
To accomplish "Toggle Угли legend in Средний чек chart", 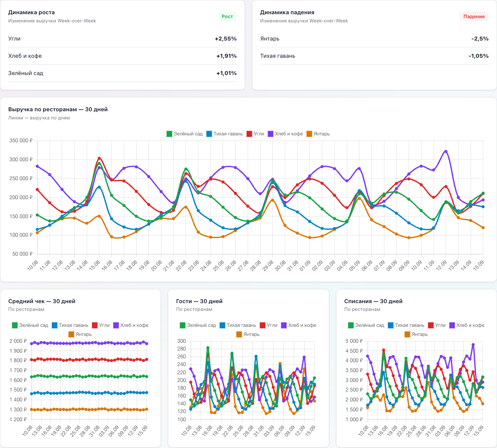I will (x=101, y=325).
